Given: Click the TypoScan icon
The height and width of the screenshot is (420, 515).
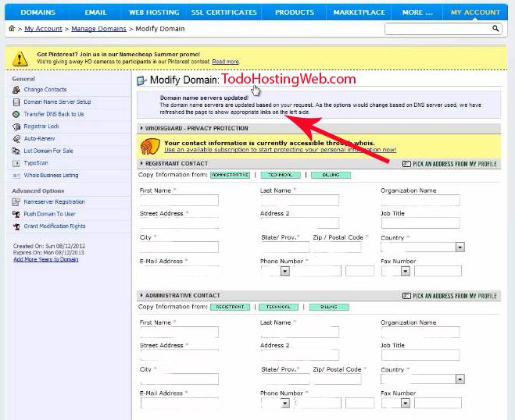Looking at the screenshot, I should (16, 163).
